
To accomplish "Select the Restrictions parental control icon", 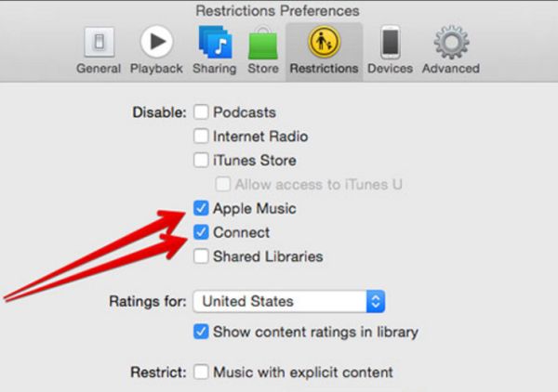I will click(x=324, y=42).
